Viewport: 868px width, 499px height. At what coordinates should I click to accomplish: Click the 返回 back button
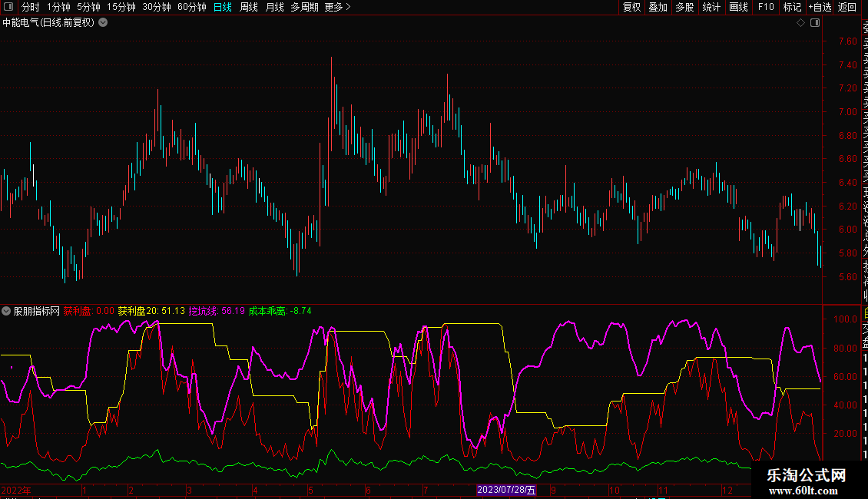pos(846,7)
